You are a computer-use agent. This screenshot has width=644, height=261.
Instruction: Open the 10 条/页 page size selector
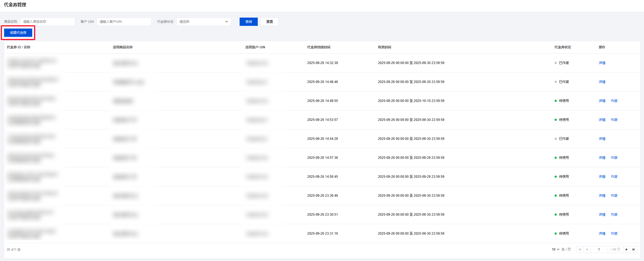click(555, 249)
